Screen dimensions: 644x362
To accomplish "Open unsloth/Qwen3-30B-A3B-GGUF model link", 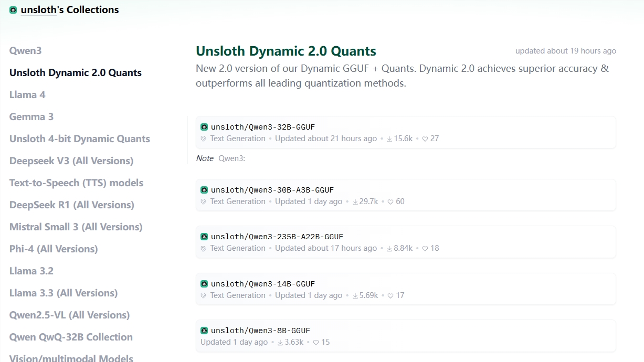I will pyautogui.click(x=272, y=190).
